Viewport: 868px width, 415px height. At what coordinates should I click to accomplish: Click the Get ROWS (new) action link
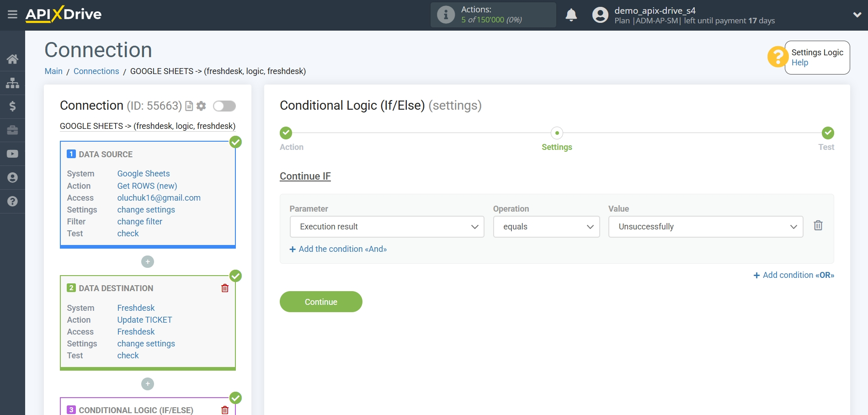[147, 186]
